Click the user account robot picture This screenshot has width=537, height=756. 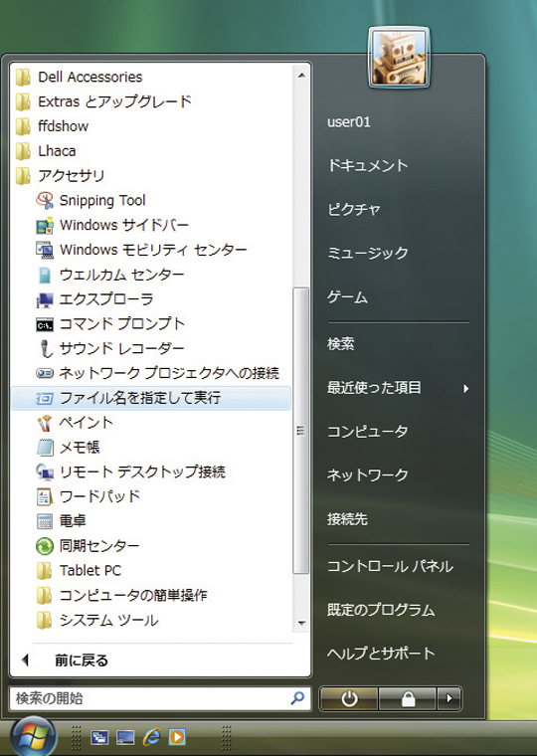tap(399, 58)
